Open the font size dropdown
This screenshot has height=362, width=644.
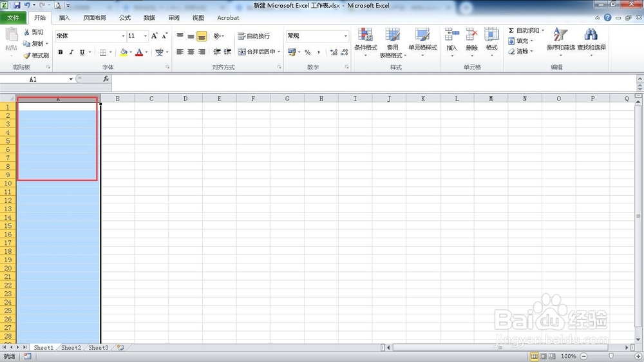click(x=145, y=36)
